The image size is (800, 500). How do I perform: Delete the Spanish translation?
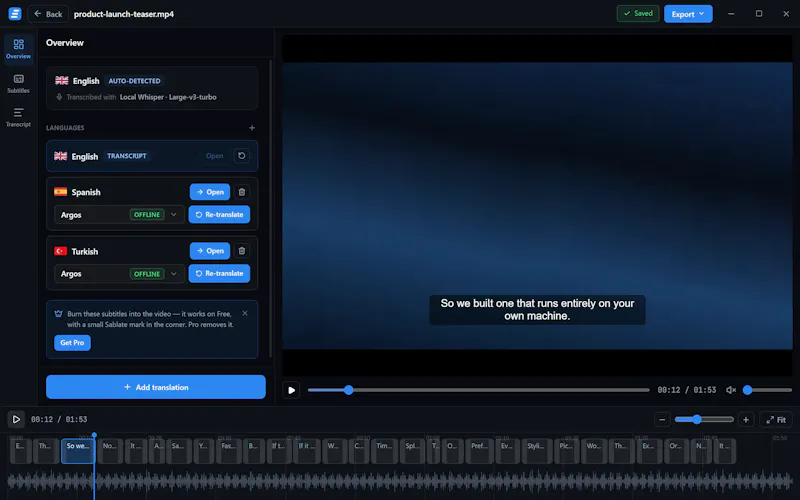click(242, 192)
